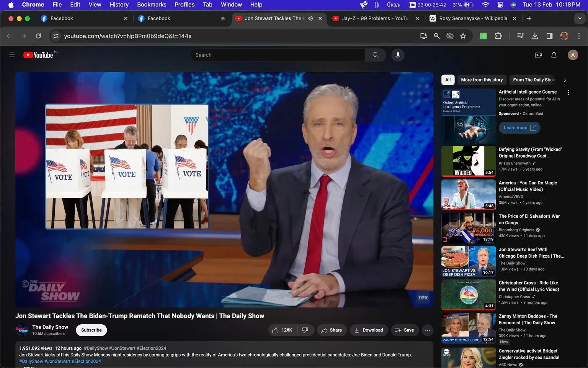Click the YouTube search input field
Viewport: 588px width, 368px height.
(278, 55)
